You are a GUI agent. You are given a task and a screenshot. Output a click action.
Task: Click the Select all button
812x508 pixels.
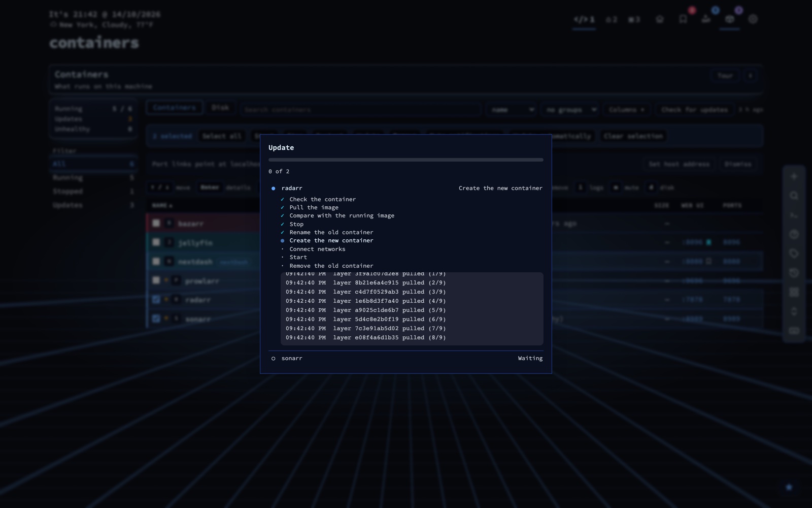[221, 136]
